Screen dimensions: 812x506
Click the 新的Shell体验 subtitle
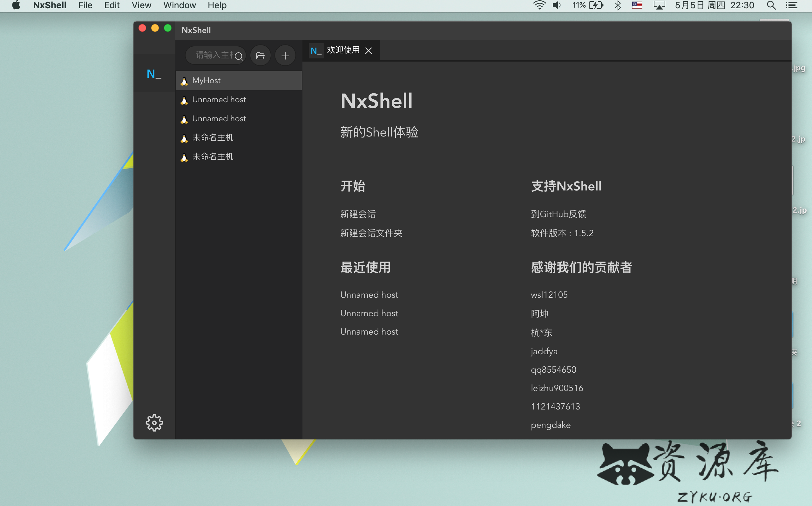point(379,132)
